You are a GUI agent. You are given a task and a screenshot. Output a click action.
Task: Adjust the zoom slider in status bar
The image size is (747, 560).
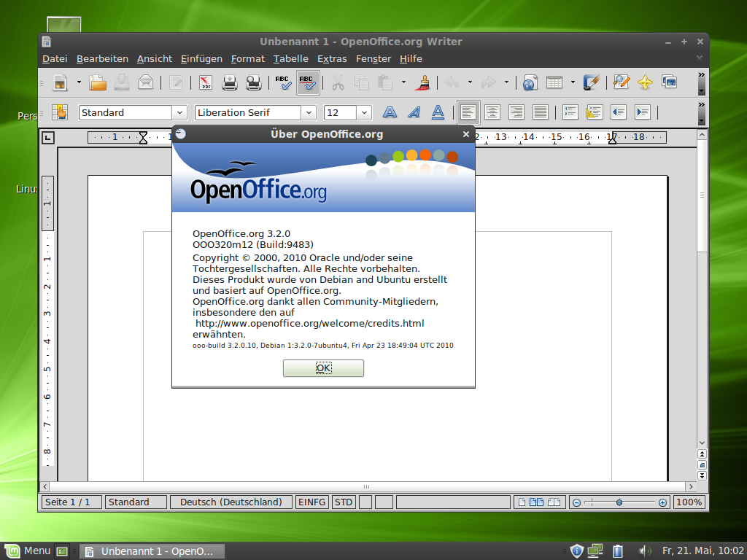click(x=619, y=502)
